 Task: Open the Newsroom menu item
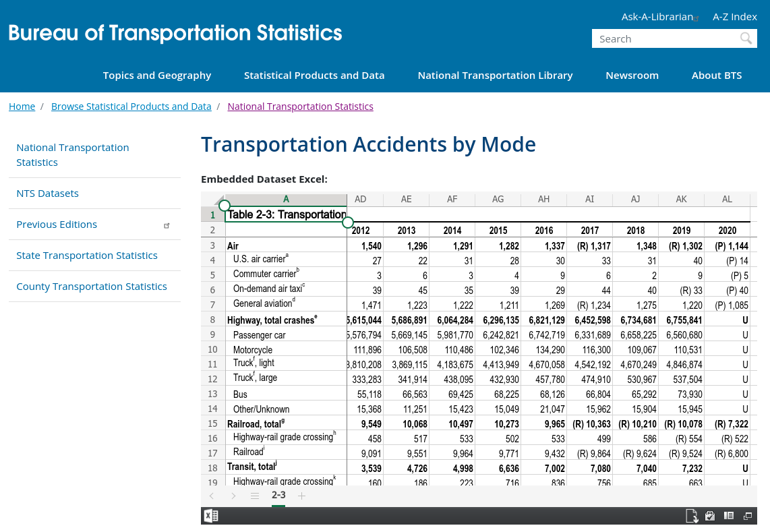point(632,76)
